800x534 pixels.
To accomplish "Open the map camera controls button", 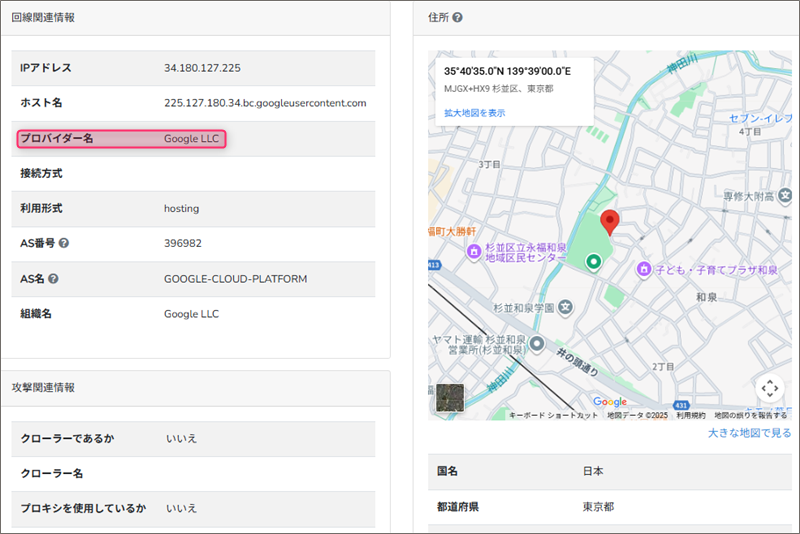I will tap(768, 388).
